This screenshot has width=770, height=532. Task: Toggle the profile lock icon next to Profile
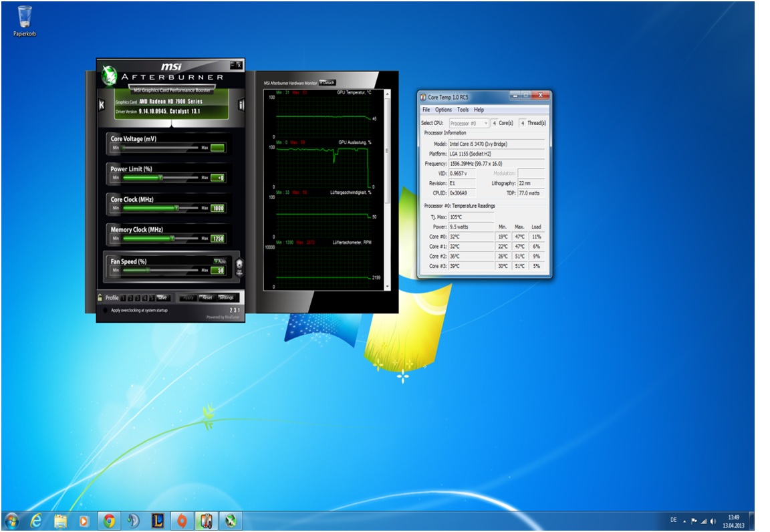tap(100, 297)
